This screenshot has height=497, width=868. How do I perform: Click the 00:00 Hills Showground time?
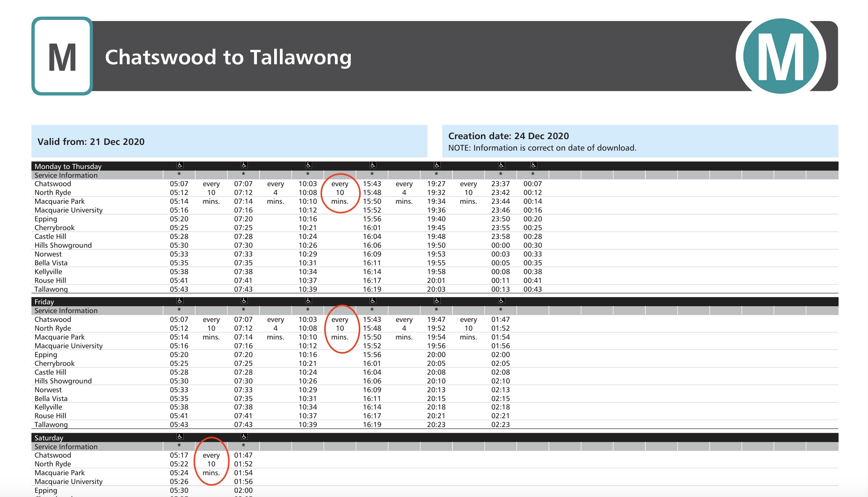coord(501,245)
